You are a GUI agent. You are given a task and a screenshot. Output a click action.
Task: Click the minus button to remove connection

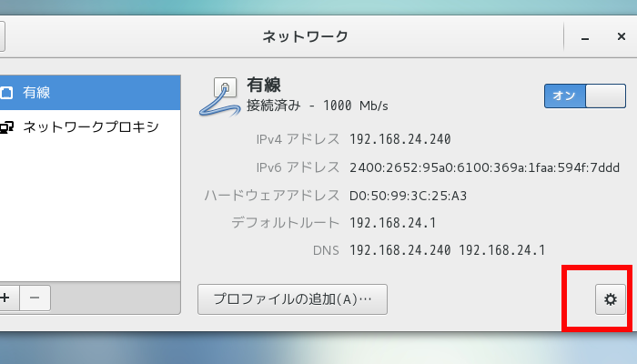click(x=34, y=298)
